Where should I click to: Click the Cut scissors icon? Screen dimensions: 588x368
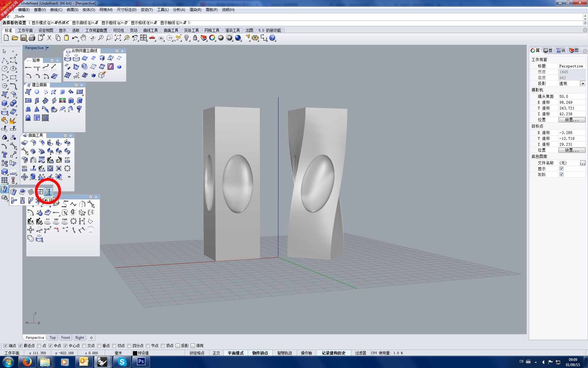click(49, 38)
